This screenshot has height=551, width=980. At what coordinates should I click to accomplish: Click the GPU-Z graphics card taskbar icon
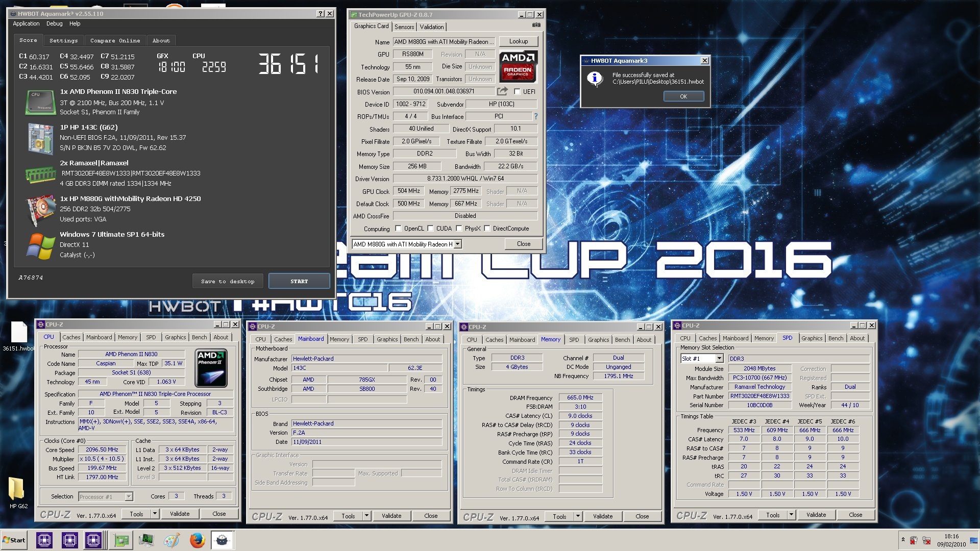click(121, 540)
